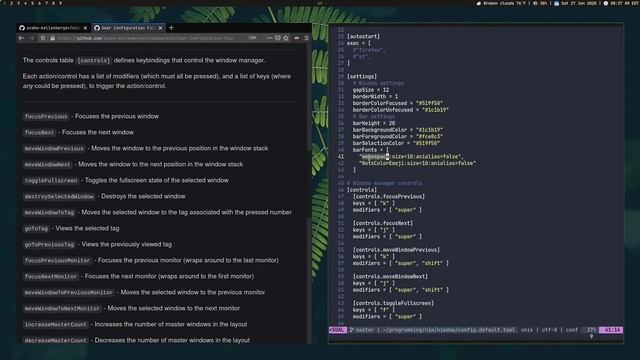Open a new tab with the plus button
The height and width of the screenshot is (360, 640).
click(x=171, y=28)
